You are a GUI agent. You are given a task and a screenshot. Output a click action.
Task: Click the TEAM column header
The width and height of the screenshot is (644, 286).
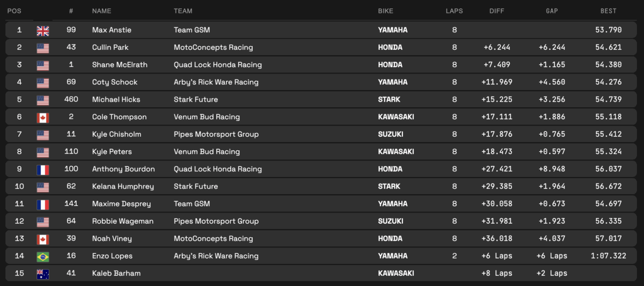pyautogui.click(x=183, y=11)
